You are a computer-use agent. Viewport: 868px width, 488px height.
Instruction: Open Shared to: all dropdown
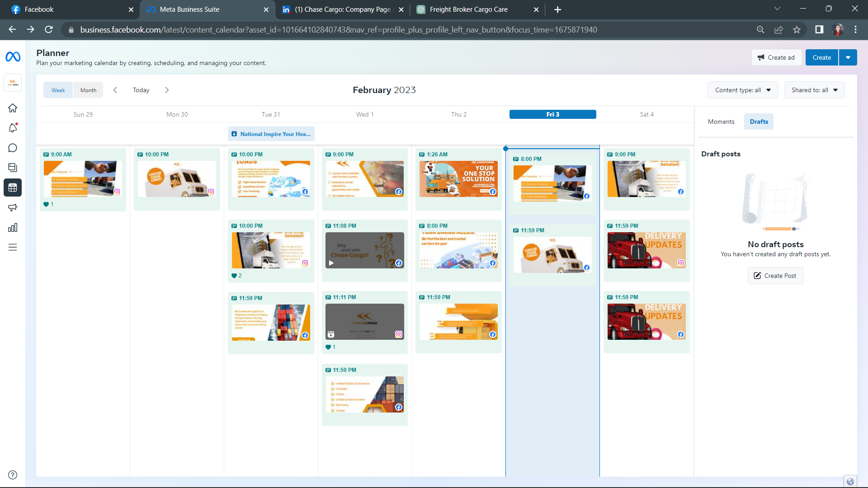coord(814,90)
